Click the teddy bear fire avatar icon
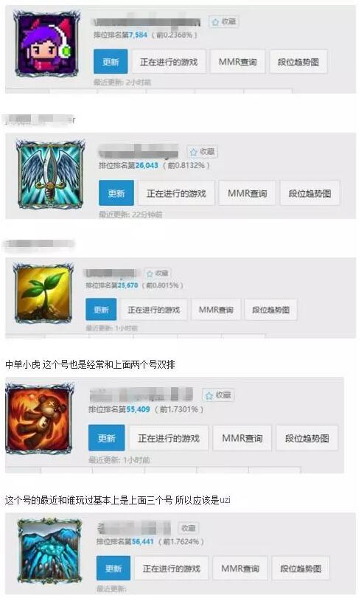The image size is (364, 604). point(39,417)
